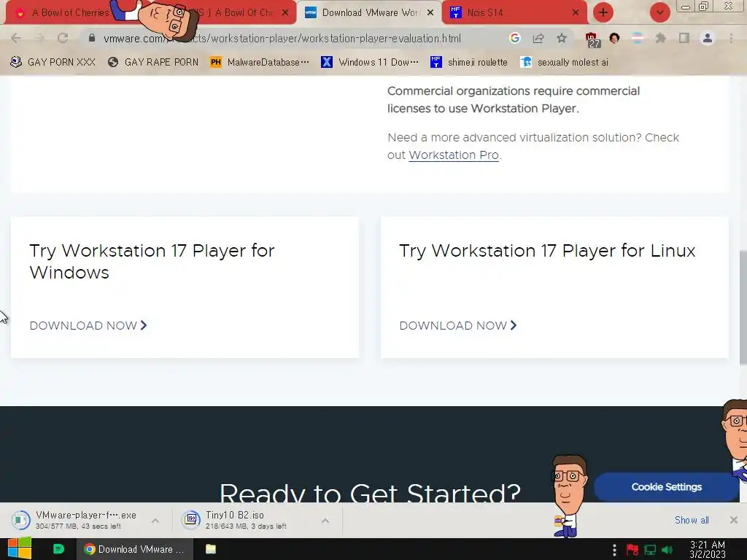Screen dimensions: 747x560
Task: Open File Explorer from taskbar
Action: pyautogui.click(x=211, y=549)
